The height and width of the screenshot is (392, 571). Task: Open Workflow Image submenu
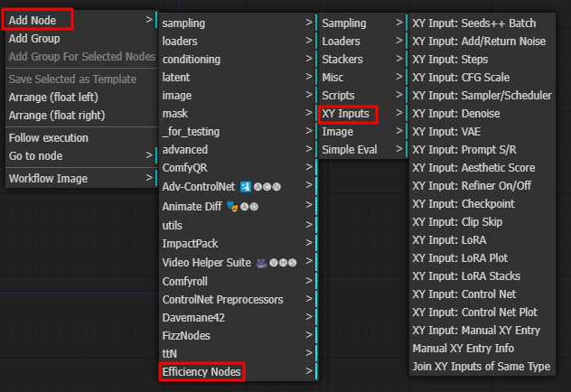(81, 178)
